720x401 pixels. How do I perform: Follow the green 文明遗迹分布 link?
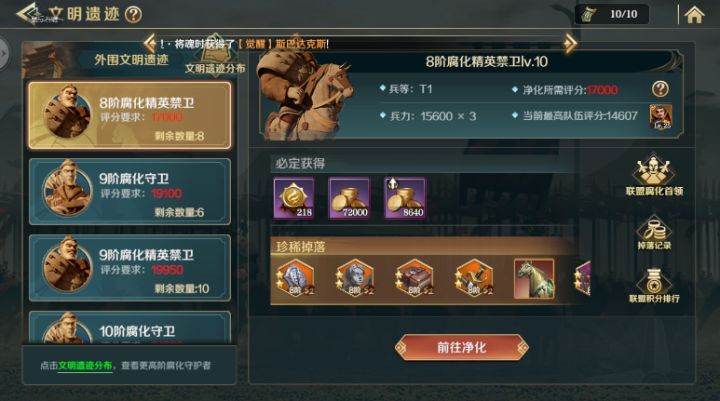pyautogui.click(x=85, y=366)
